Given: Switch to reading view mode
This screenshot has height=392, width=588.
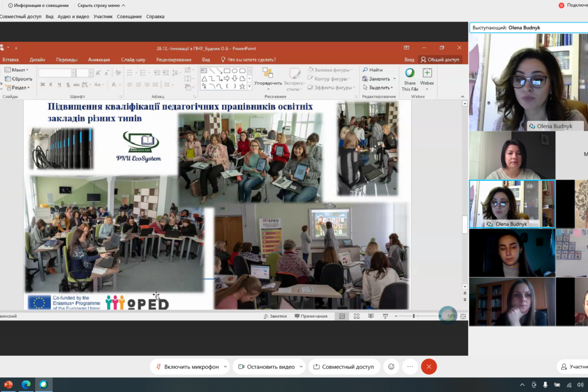Looking at the screenshot, I should point(370,316).
